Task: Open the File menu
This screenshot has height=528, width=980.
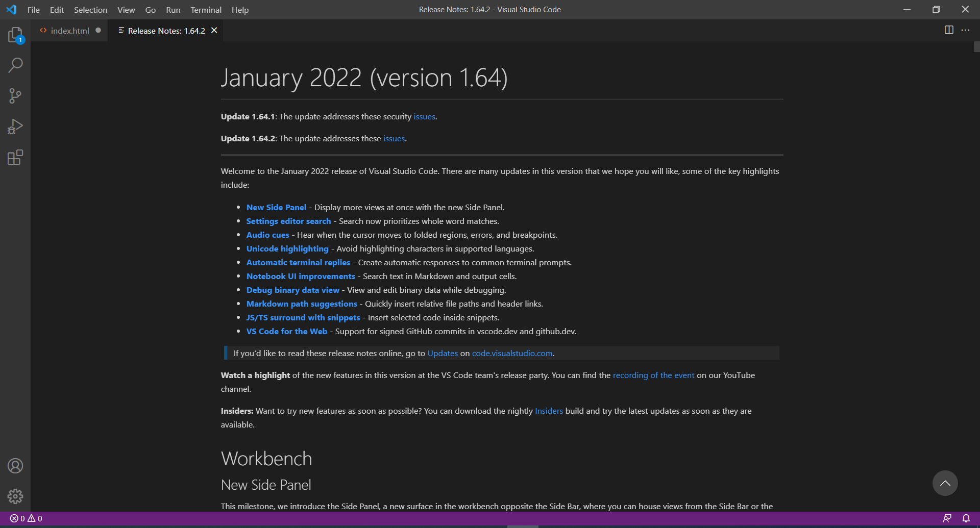Action: tap(34, 10)
